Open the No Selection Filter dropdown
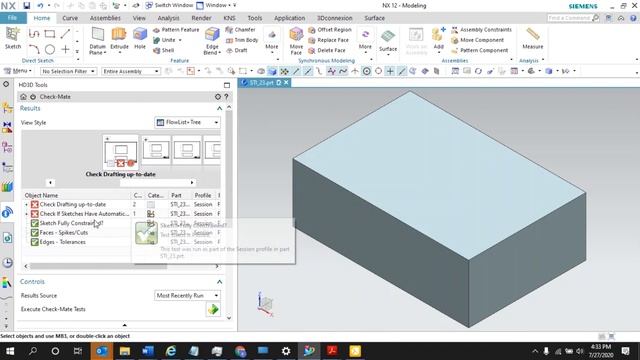 68,71
